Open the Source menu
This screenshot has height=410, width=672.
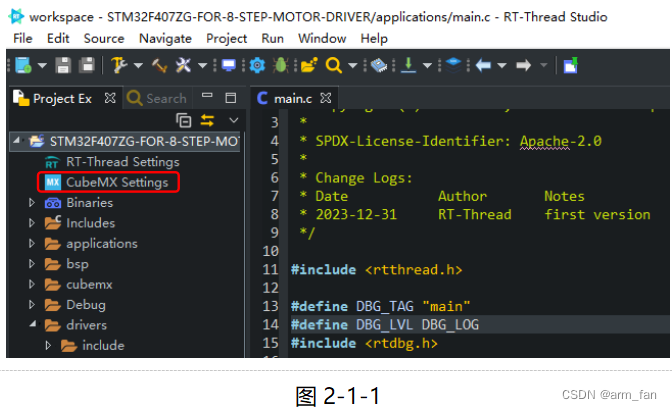104,39
